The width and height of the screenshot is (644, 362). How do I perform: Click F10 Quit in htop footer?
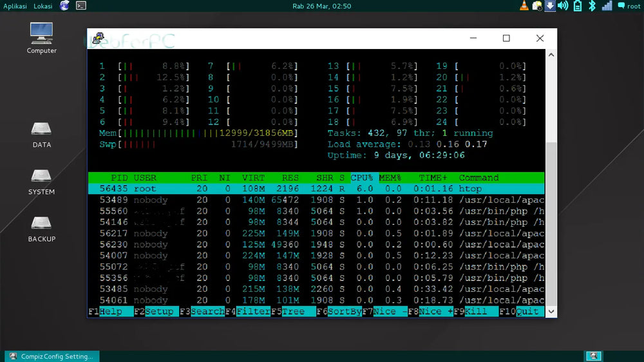[x=522, y=312]
